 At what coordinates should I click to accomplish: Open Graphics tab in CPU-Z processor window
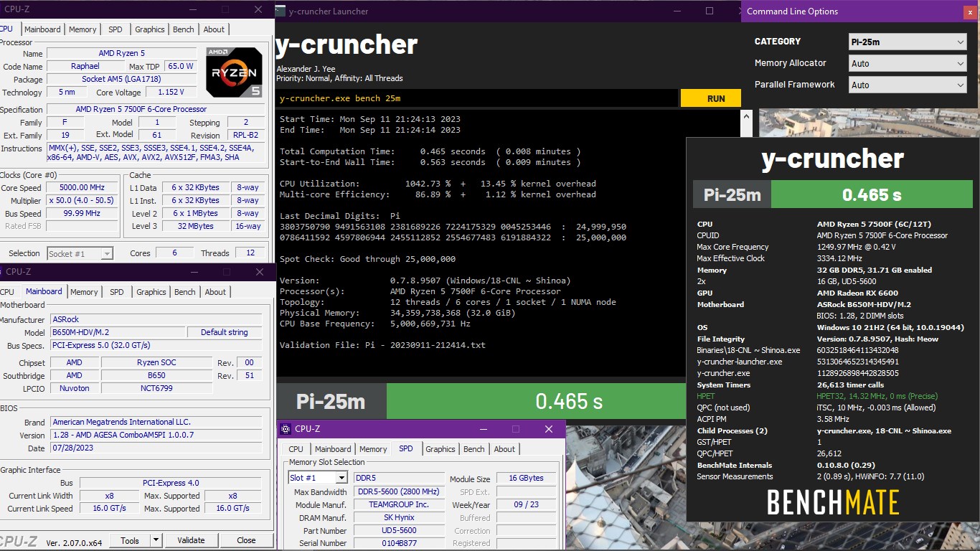point(150,29)
